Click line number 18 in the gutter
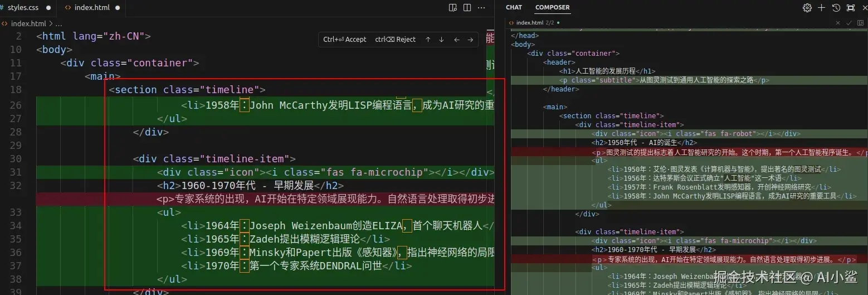This screenshot has width=868, height=295. [16, 90]
